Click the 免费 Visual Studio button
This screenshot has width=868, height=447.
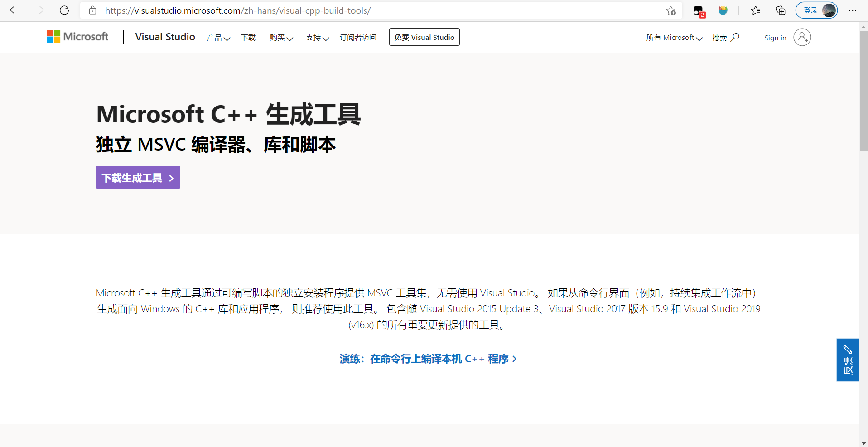click(x=424, y=37)
